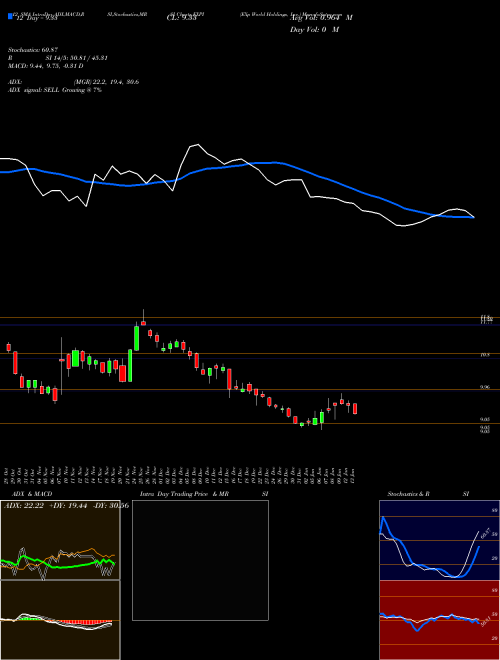Click the peak of the white price line
This screenshot has height=660, width=500.
pyautogui.click(x=197, y=145)
